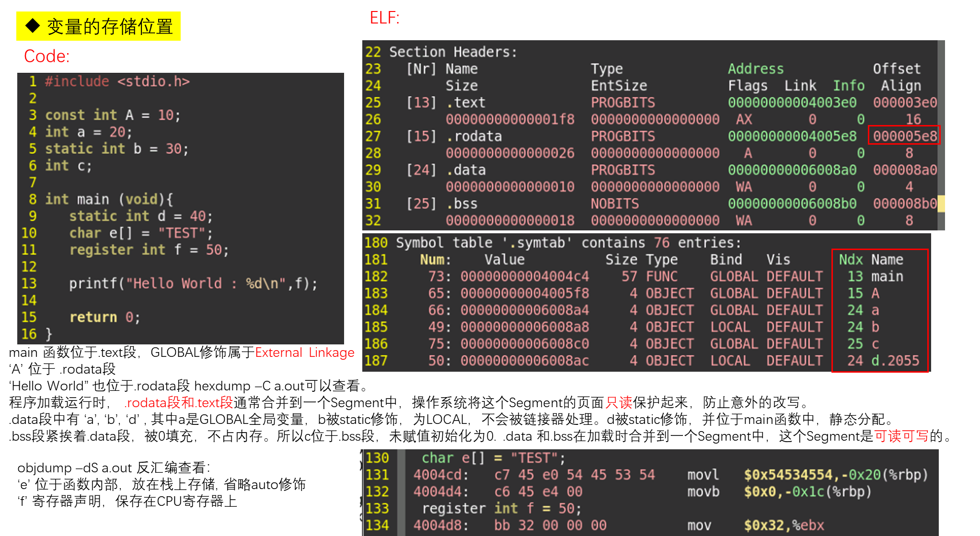Click 'char e[] = "TEST";' in disassembly
The width and height of the screenshot is (980, 536).
pyautogui.click(x=493, y=458)
